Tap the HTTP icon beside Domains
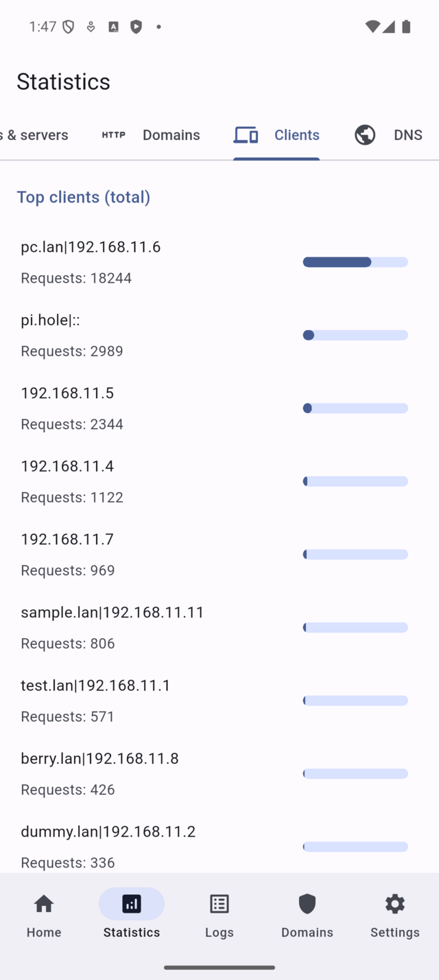This screenshot has width=439, height=980. click(x=113, y=135)
